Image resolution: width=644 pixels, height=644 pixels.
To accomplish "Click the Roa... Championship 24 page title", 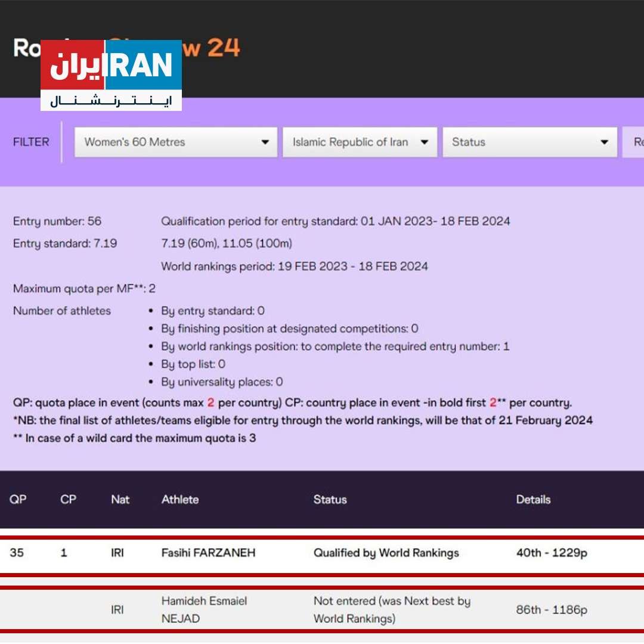I will pyautogui.click(x=126, y=48).
